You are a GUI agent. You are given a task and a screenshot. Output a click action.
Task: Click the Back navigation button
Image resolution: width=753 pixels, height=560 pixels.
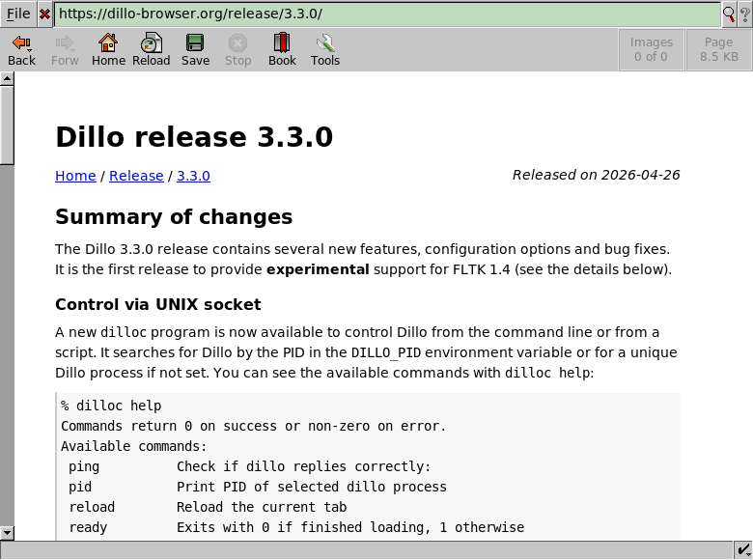pos(21,50)
